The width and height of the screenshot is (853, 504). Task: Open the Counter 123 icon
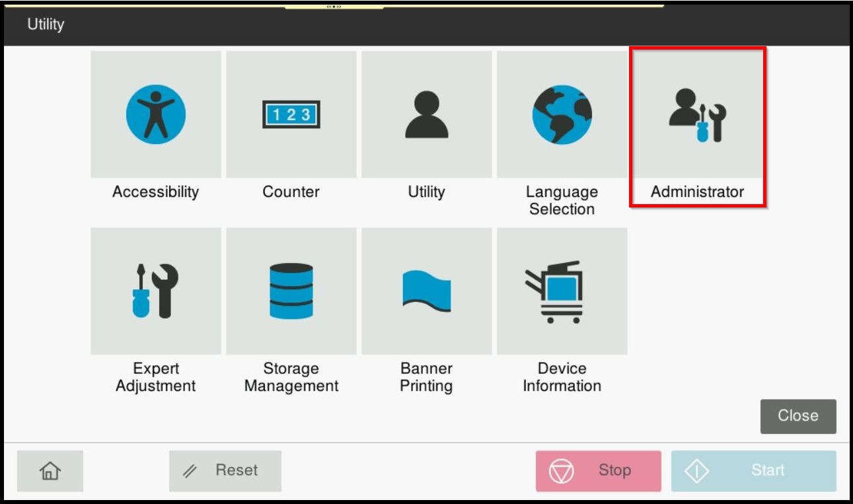point(291,114)
